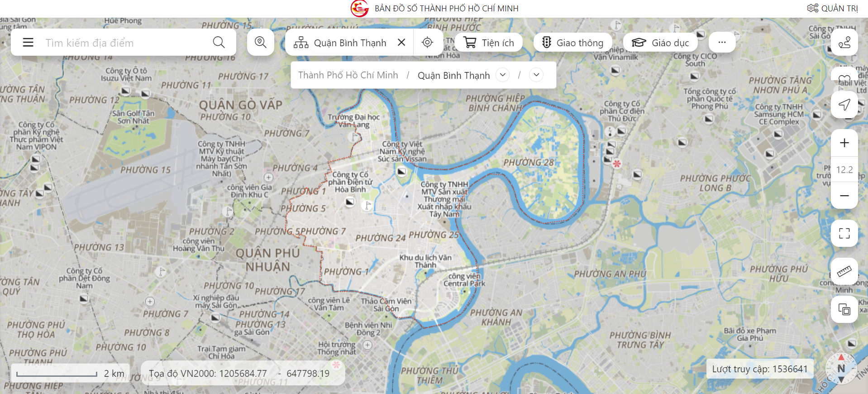
Task: Click Thành Phố Hồ Chí Minh in breadcrumb
Action: coord(348,75)
